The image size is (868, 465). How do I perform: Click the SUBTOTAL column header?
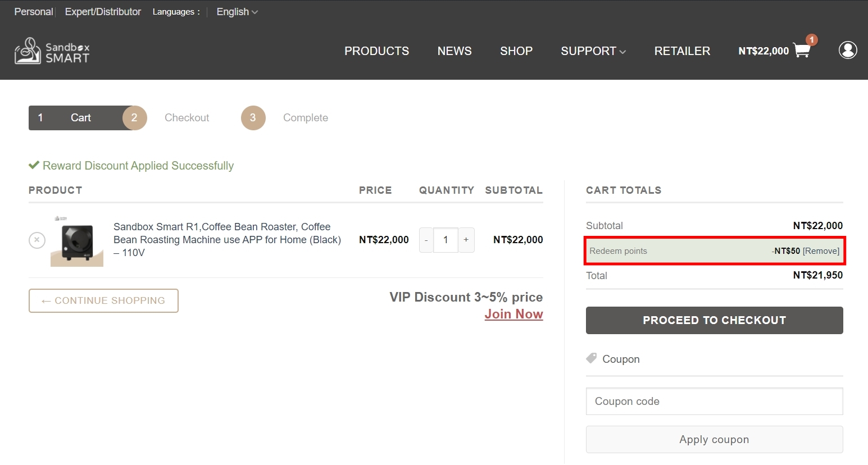click(514, 190)
